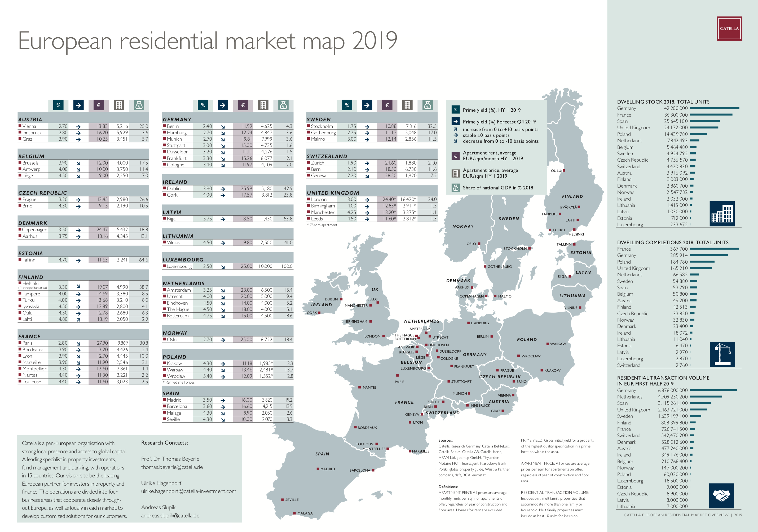Click the Stockholm marker on the map

(x=529, y=249)
